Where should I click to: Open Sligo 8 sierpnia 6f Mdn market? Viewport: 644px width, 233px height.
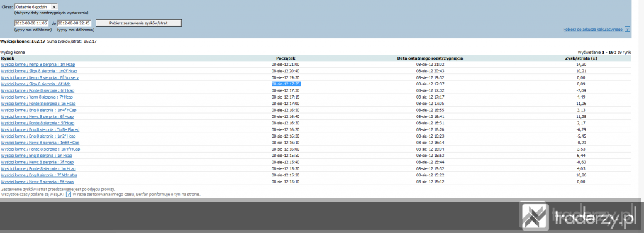(x=36, y=84)
